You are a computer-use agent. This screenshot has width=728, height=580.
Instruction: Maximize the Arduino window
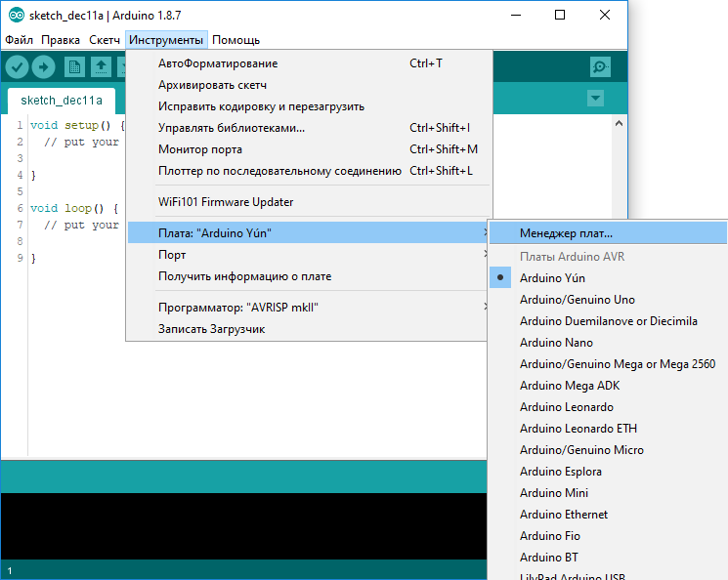coord(560,16)
